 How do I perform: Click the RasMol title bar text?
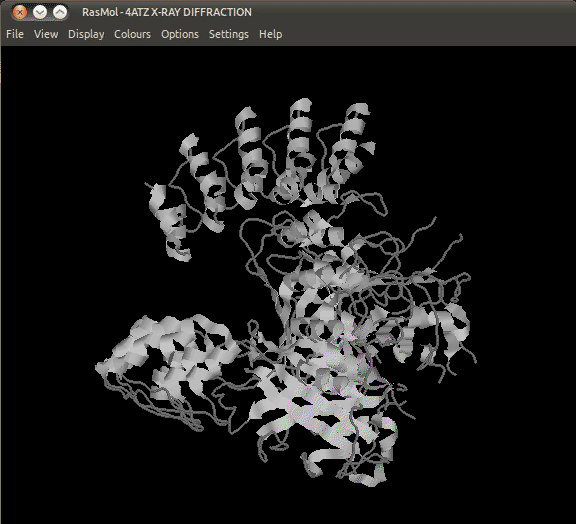coord(167,12)
